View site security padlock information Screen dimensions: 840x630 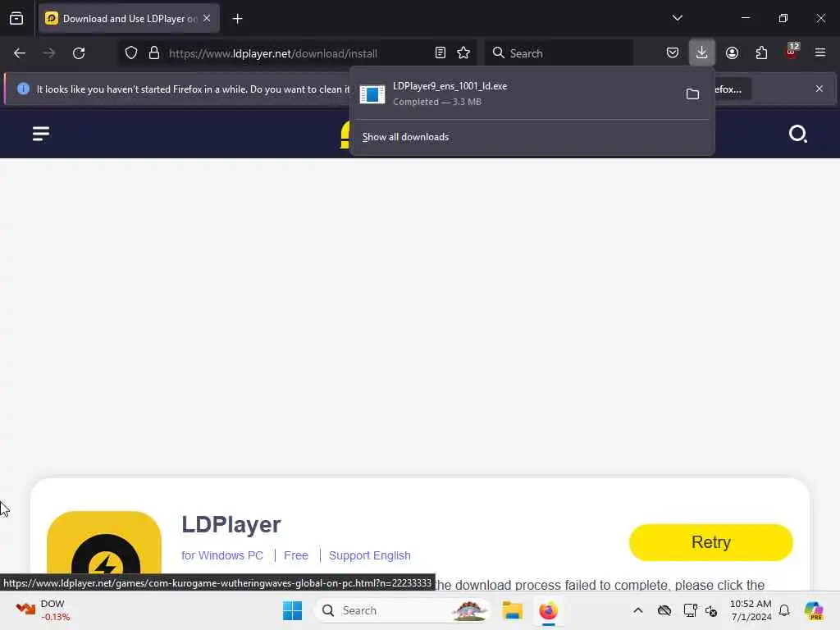154,53
